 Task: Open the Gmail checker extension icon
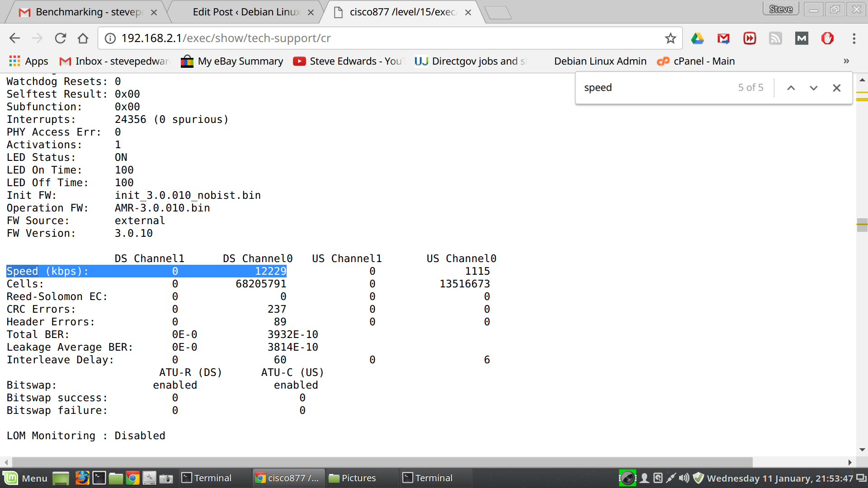pos(723,38)
